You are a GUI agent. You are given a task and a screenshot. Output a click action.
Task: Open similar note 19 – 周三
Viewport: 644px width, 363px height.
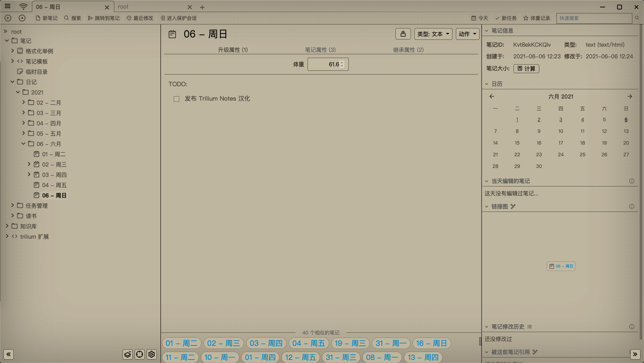[x=350, y=343]
